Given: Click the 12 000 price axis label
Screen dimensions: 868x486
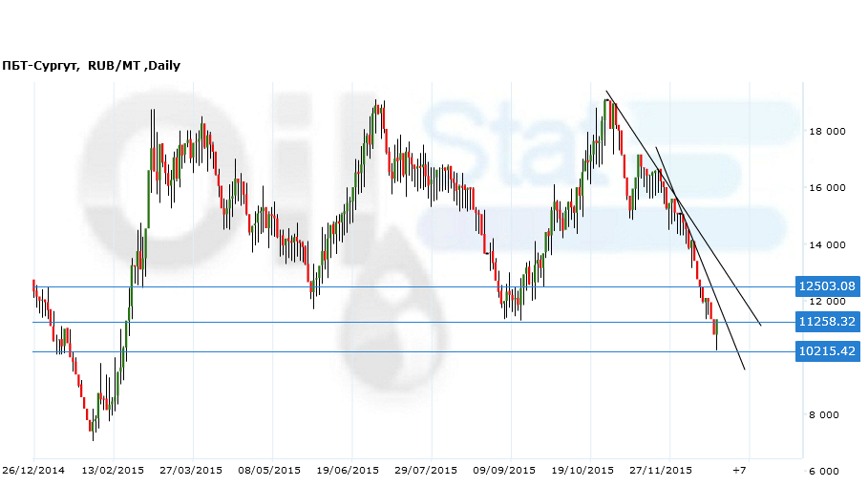Looking at the screenshot, I should click(x=824, y=302).
